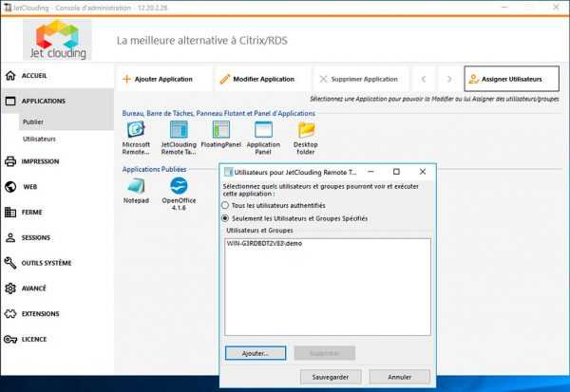The width and height of the screenshot is (570, 392).
Task: Select Seulement les Utilisateurs et Groupes Spécifiés
Action: click(x=225, y=218)
